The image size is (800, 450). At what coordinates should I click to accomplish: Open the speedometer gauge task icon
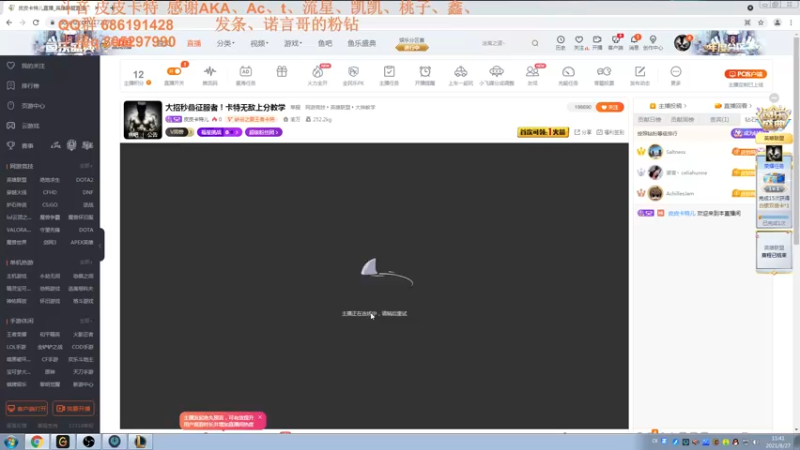tap(568, 72)
